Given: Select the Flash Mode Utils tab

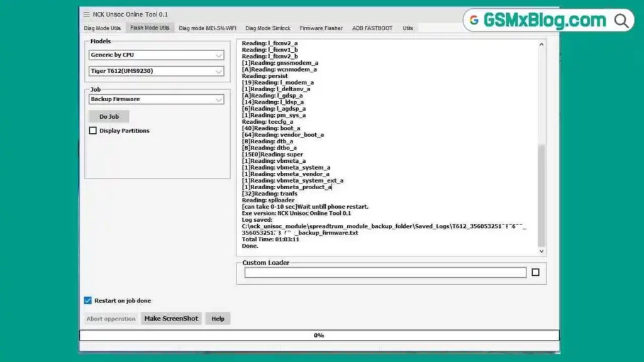Looking at the screenshot, I should (150, 28).
